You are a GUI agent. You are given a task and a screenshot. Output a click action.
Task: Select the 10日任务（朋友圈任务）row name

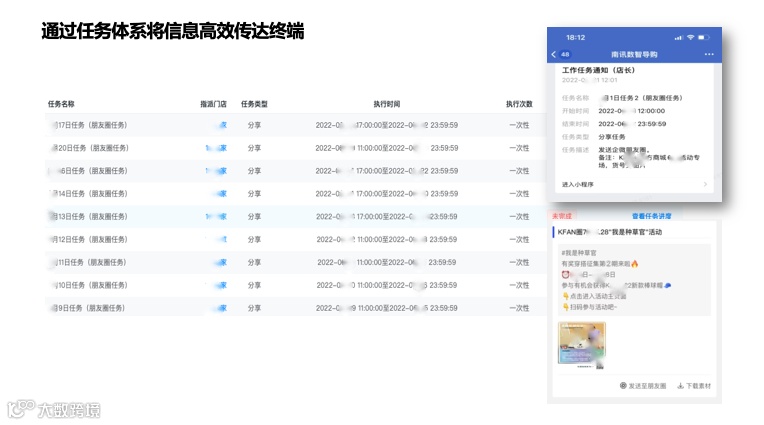click(x=89, y=286)
